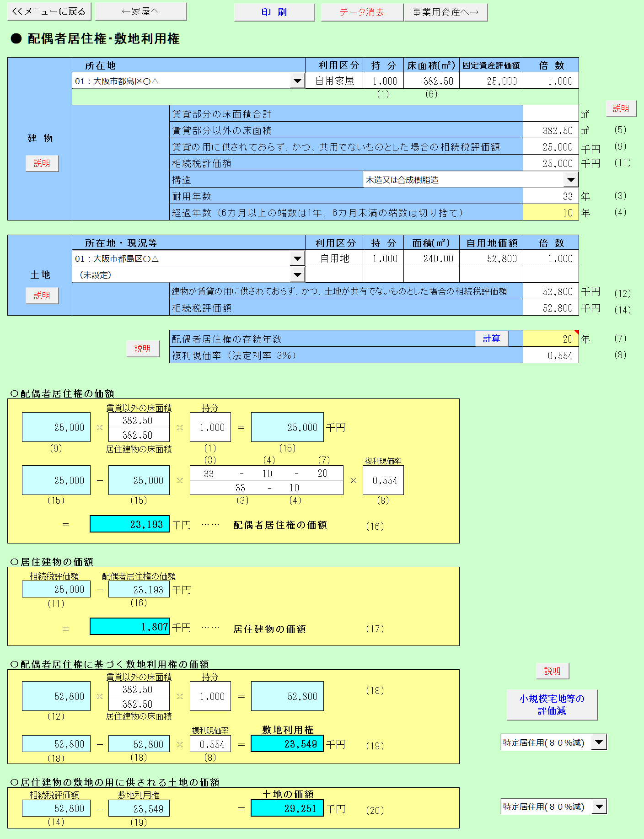The height and width of the screenshot is (839, 644).
Task: Expand the 建物 所在地 dropdown
Action: [297, 81]
